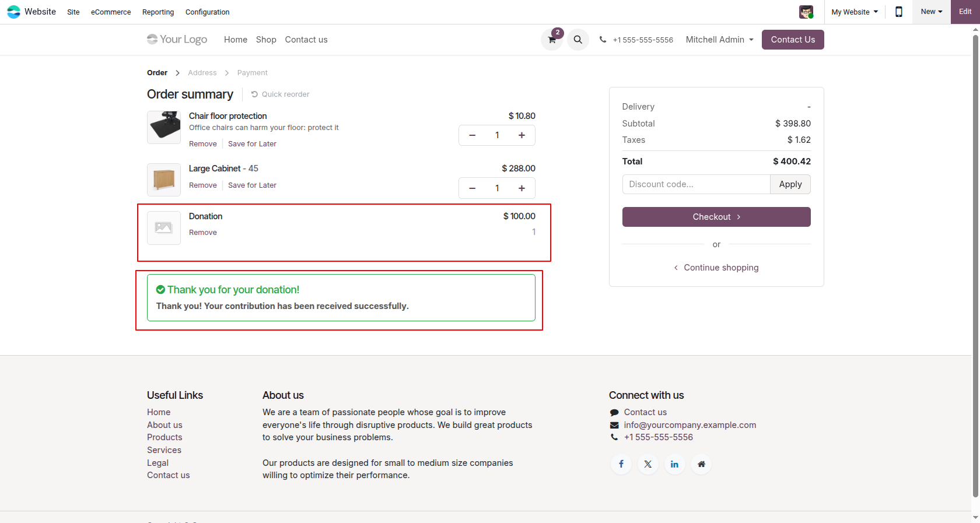Remove the Donation item from cart
This screenshot has height=523, width=980.
click(x=203, y=233)
